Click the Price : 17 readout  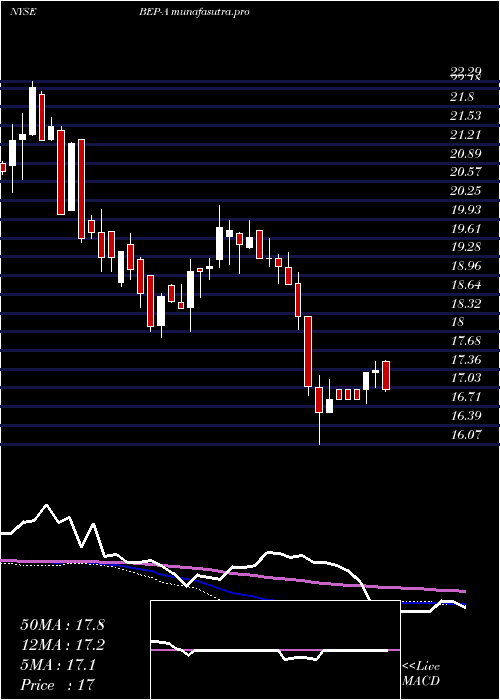coord(57,685)
